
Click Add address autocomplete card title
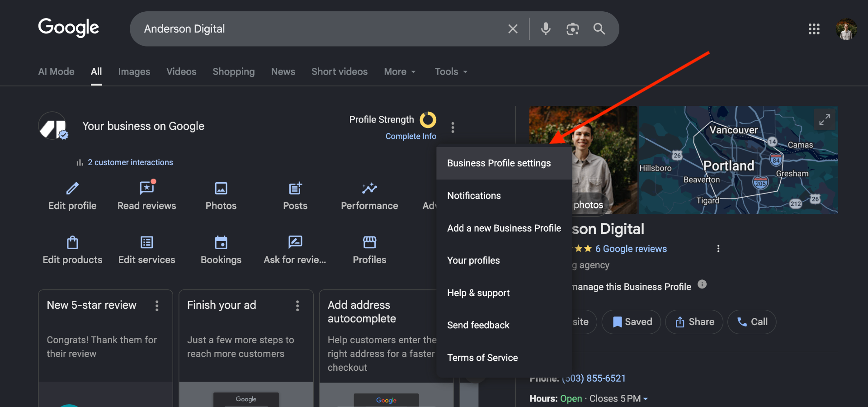[x=362, y=312]
